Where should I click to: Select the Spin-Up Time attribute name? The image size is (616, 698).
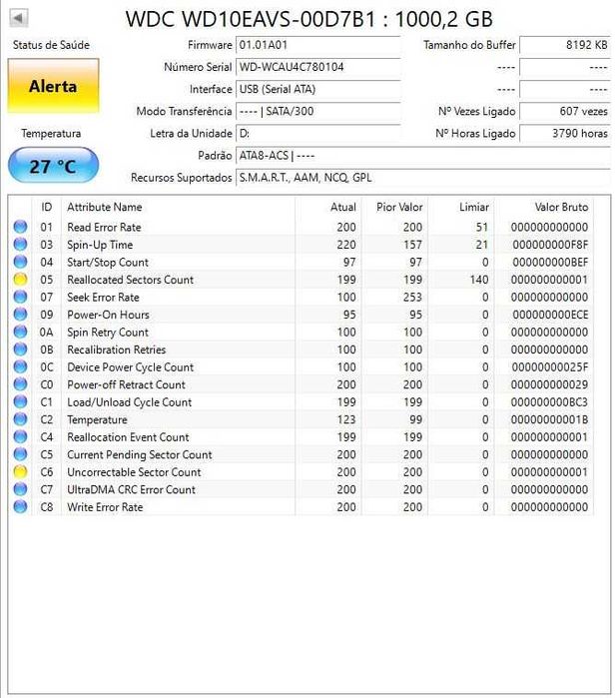click(x=100, y=245)
